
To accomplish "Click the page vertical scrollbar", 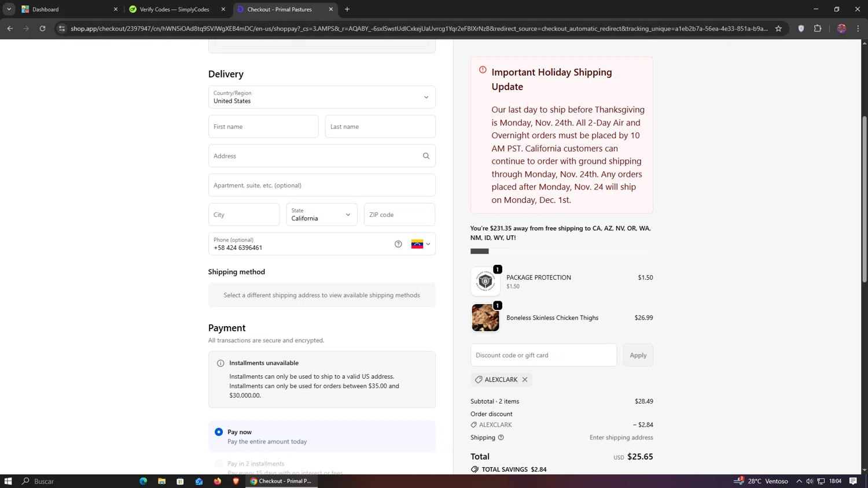I will click(x=865, y=199).
